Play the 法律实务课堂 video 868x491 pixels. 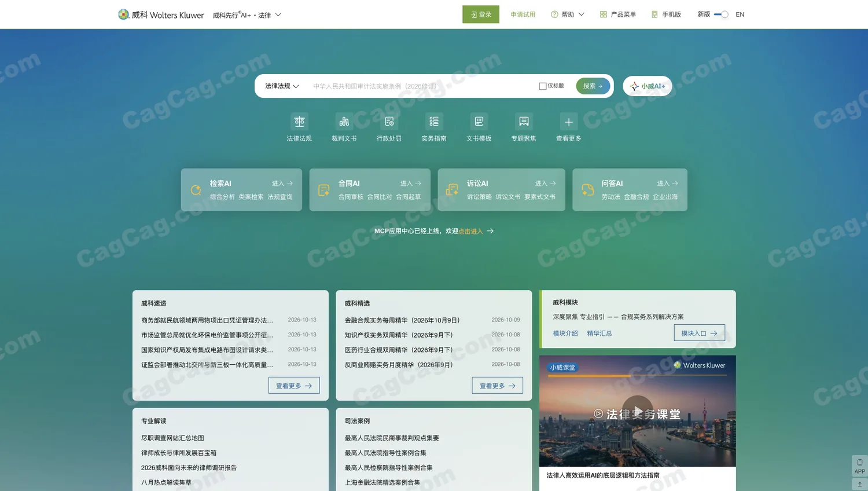[x=638, y=411]
